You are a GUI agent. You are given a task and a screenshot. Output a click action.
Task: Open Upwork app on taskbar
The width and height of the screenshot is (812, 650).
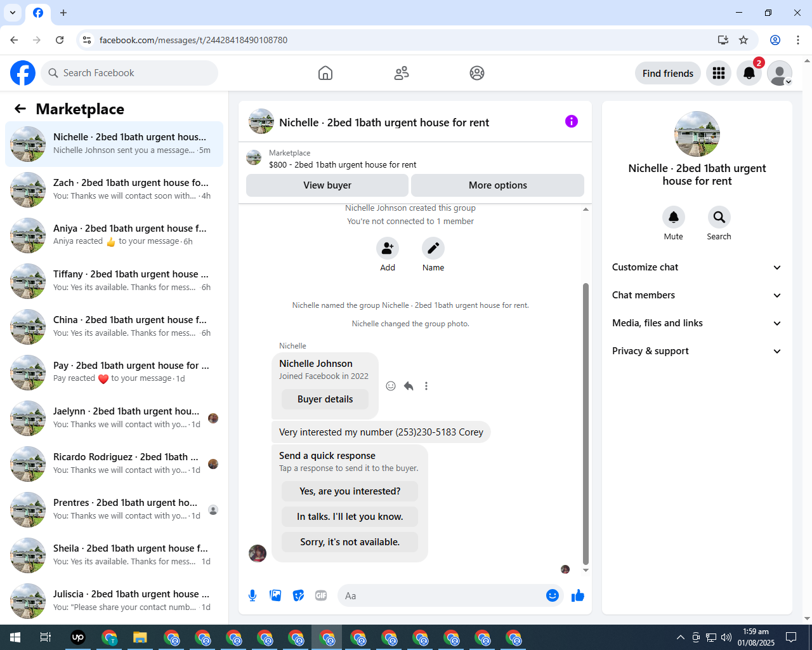(78, 637)
